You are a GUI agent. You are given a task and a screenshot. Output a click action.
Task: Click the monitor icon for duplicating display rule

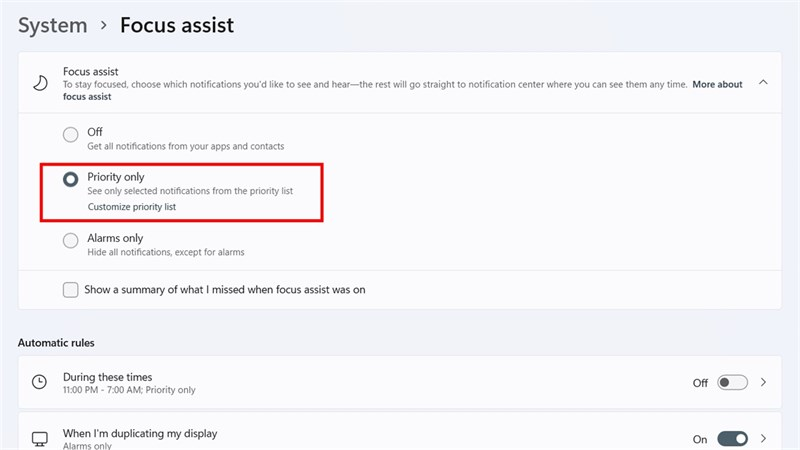(x=40, y=439)
